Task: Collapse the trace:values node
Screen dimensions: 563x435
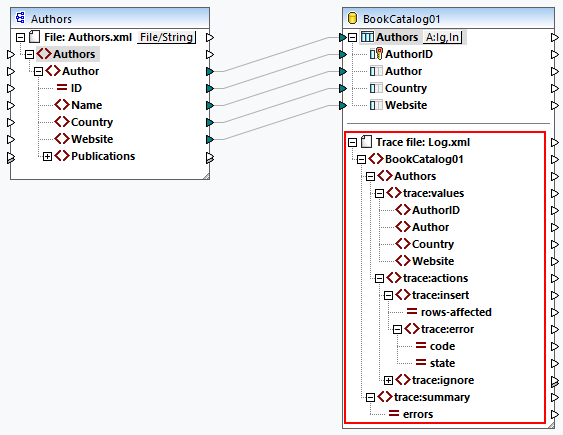Action: tap(379, 193)
